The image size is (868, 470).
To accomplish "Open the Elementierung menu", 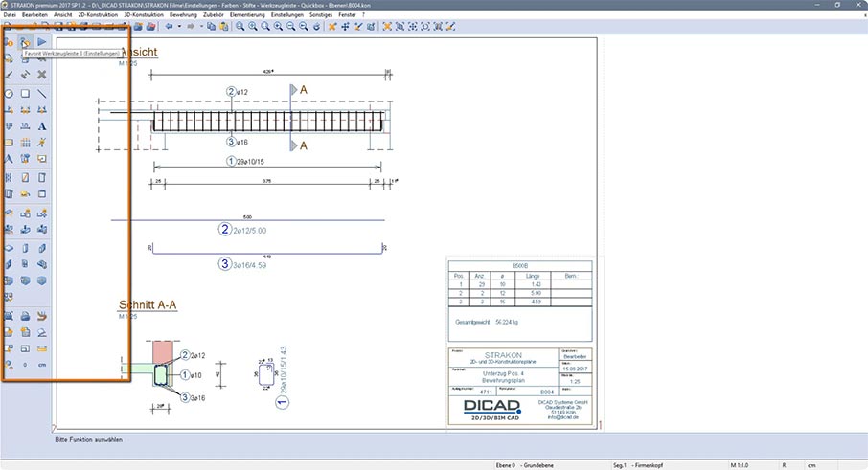I will [247, 15].
